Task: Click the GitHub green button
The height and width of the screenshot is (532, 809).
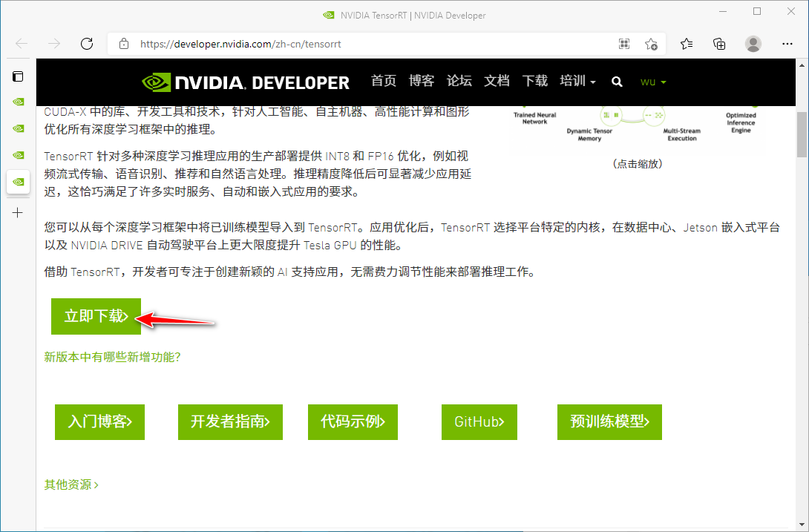Action: [x=479, y=421]
